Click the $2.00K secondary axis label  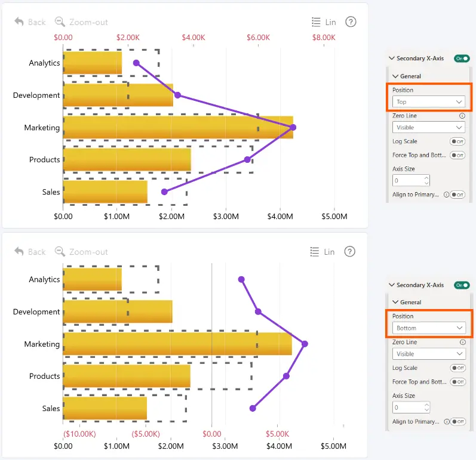click(128, 38)
